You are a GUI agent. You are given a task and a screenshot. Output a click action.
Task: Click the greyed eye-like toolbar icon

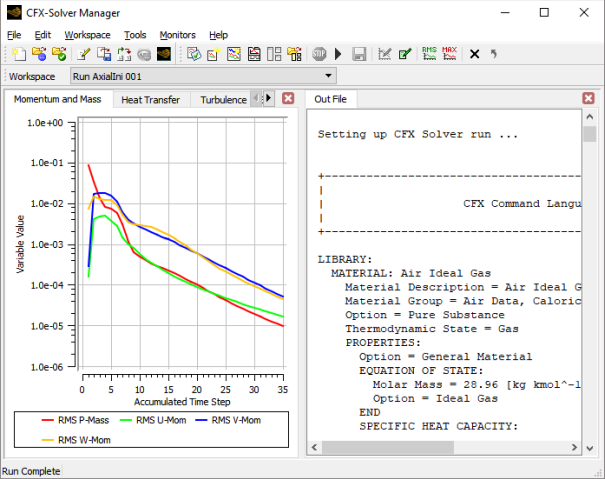(x=144, y=54)
